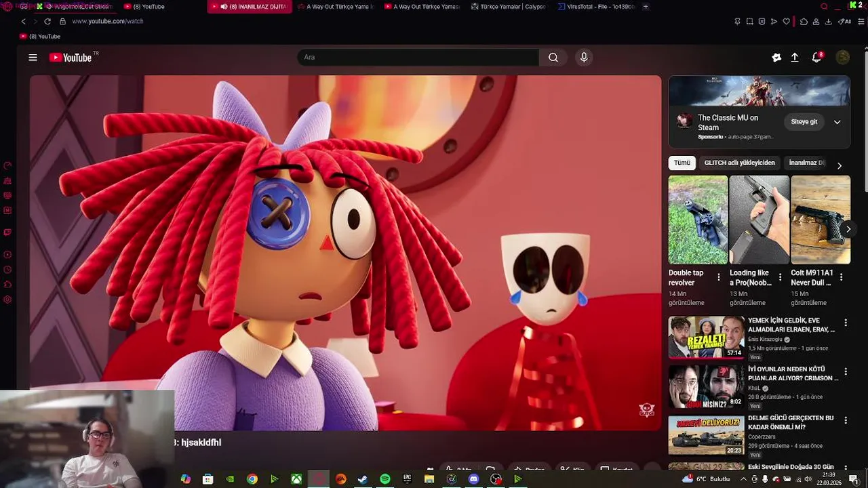Screen dimensions: 868x488
Task: Open İYİ OYUNLAR NEDEN KÖTÜ thumbnail
Action: pos(706,386)
